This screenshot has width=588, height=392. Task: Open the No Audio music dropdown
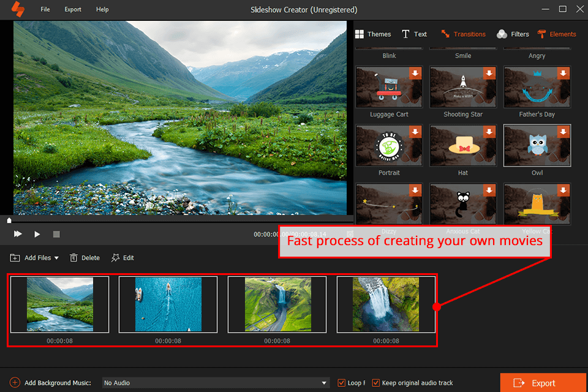(216, 383)
